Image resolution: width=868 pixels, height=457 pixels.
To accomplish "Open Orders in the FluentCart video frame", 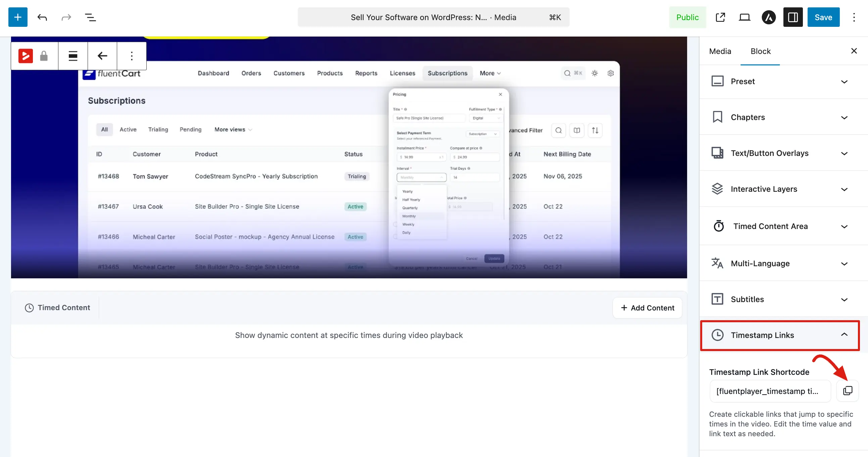I will pyautogui.click(x=251, y=73).
